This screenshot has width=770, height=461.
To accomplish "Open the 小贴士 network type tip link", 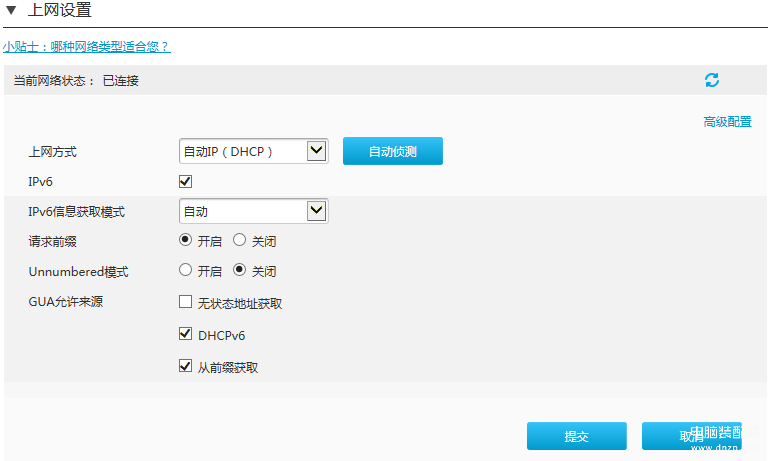I will click(x=86, y=47).
